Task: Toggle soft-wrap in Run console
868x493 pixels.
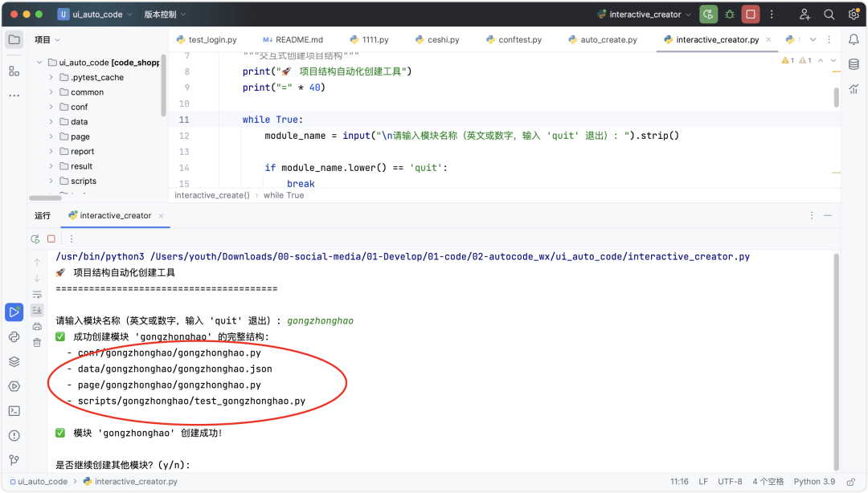Action: point(37,295)
